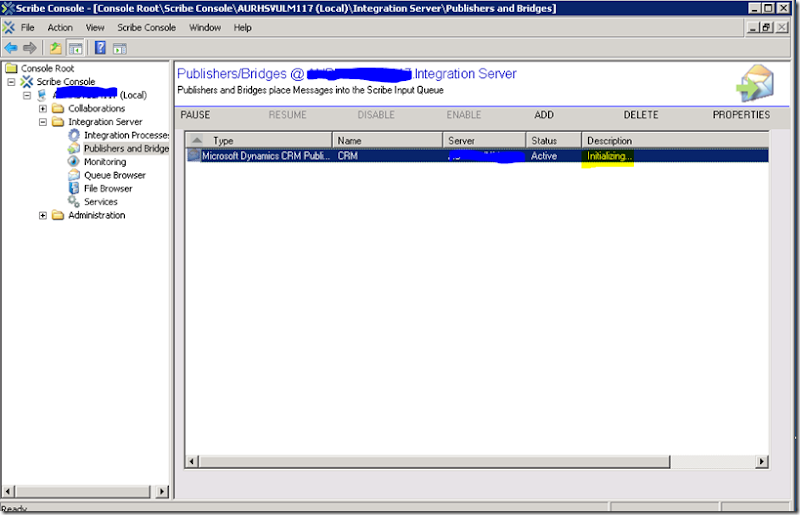Click the Scribe system menu icon beside File
The height and width of the screenshot is (515, 800).
click(x=9, y=28)
